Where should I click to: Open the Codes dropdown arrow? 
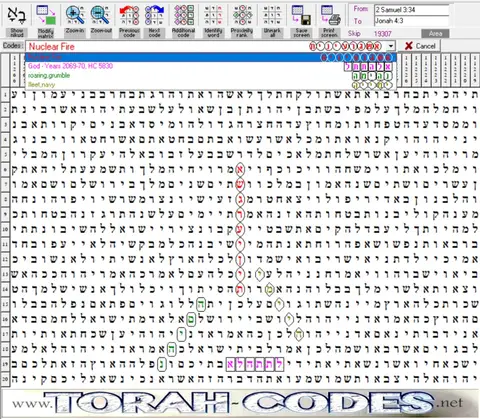391,46
